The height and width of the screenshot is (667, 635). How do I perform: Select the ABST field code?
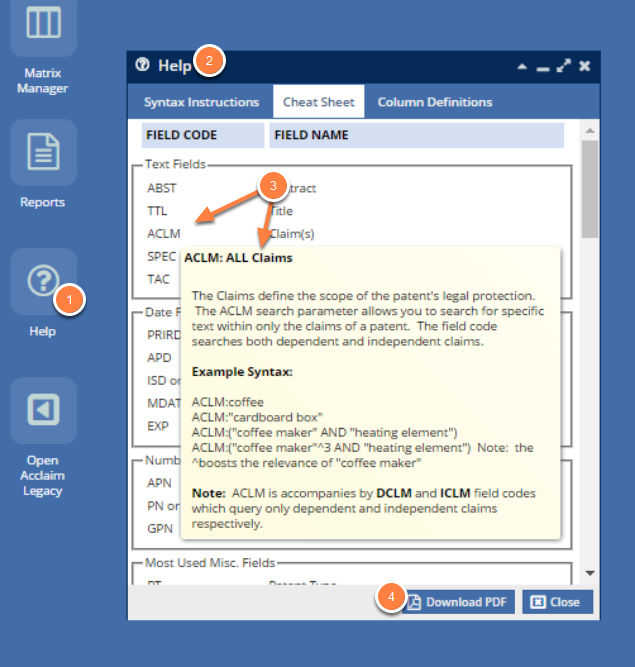point(162,188)
